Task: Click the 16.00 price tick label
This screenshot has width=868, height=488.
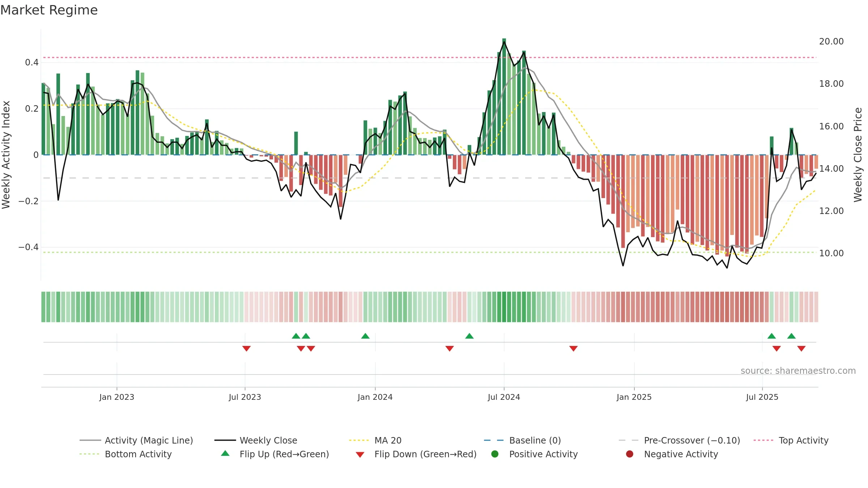Action: coord(831,126)
